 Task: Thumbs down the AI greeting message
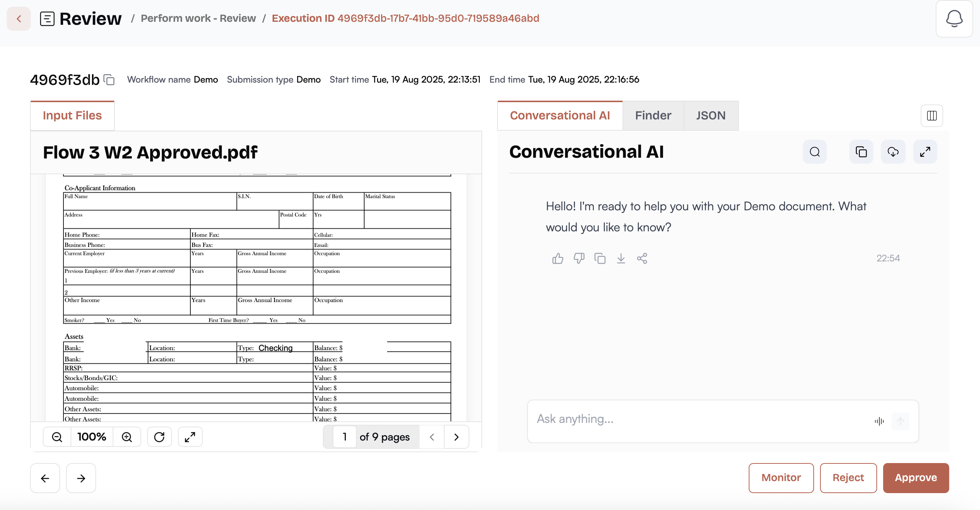(x=579, y=258)
